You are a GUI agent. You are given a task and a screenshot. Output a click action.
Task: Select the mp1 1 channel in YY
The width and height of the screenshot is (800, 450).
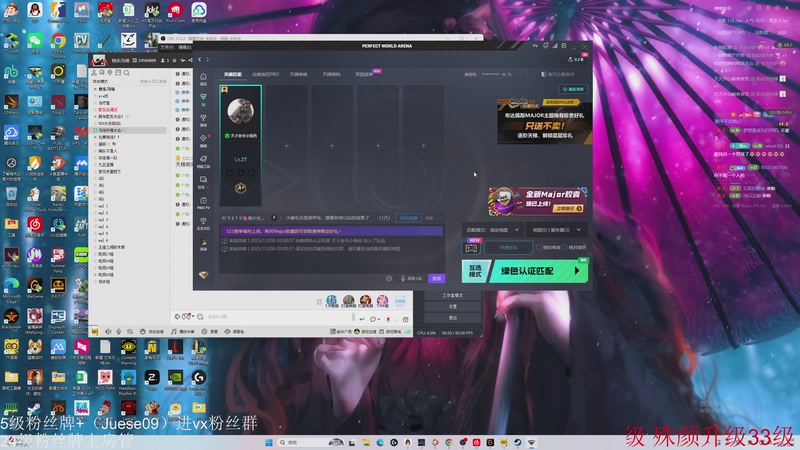[103, 206]
